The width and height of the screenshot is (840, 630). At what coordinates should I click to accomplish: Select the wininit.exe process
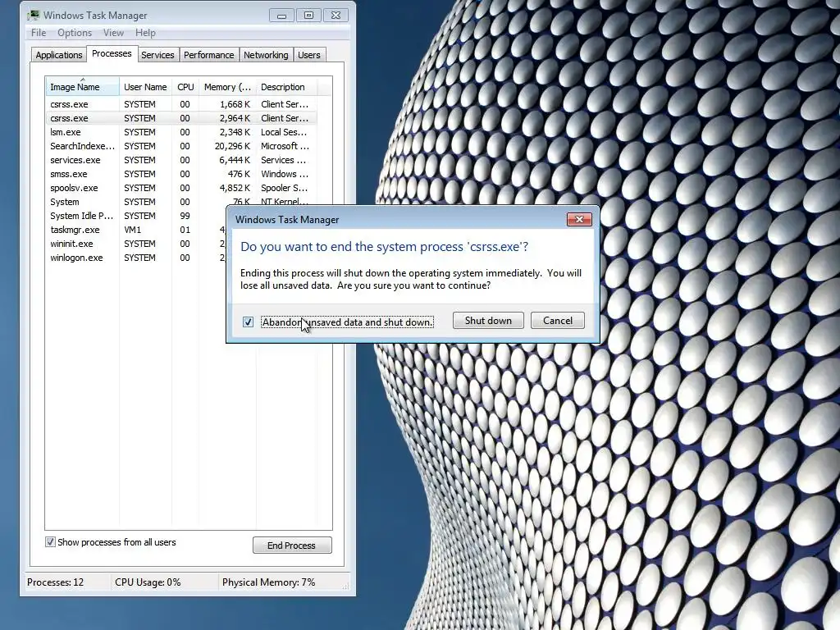click(136, 244)
